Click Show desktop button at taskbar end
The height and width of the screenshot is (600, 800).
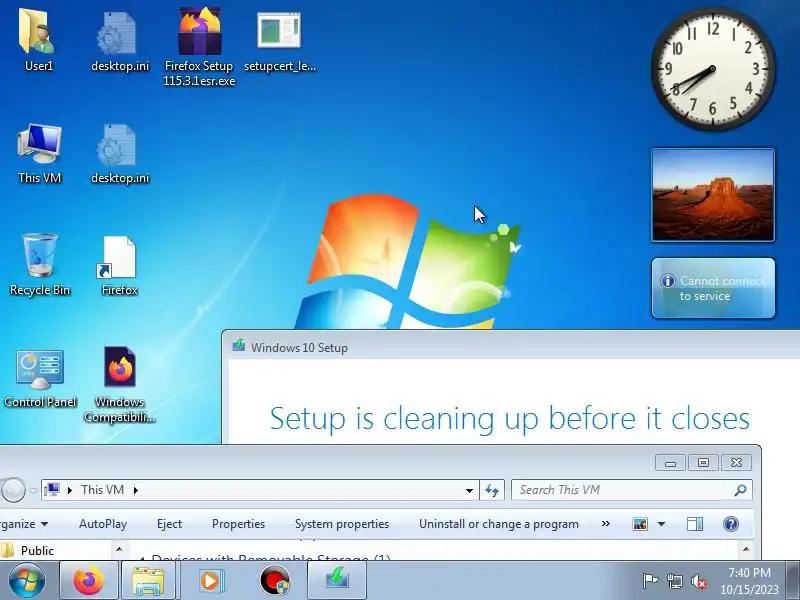793,581
